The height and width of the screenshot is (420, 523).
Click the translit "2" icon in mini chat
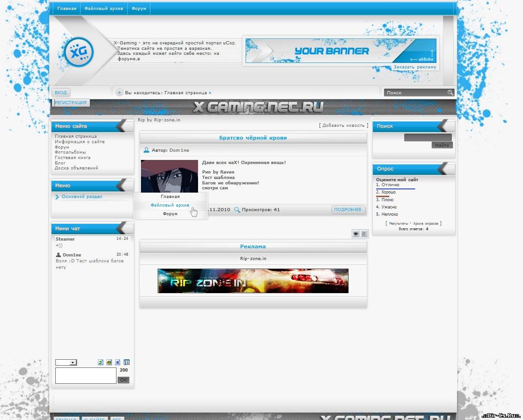tap(101, 362)
